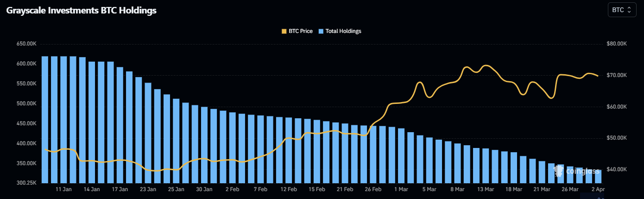Click the 2 Apr date axis label
Screen dimensions: 644x199
click(x=598, y=189)
